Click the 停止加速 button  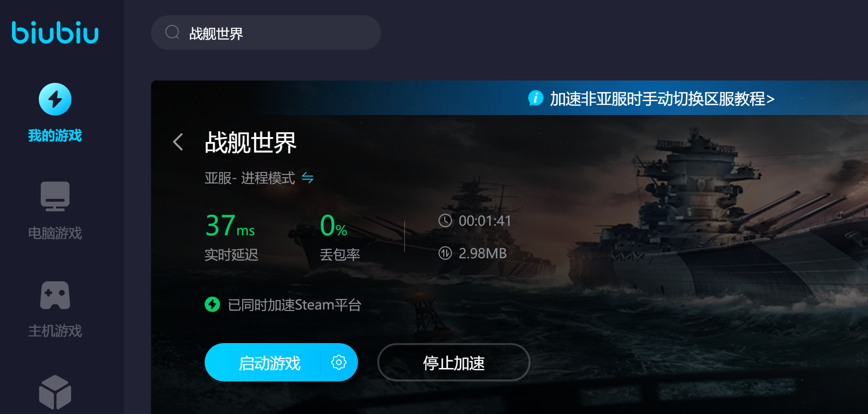click(453, 362)
